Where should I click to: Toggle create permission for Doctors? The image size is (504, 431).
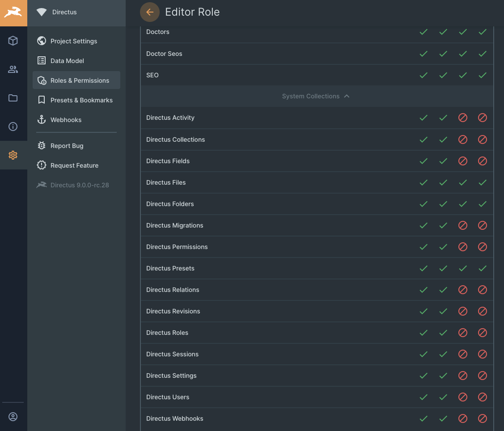(424, 32)
